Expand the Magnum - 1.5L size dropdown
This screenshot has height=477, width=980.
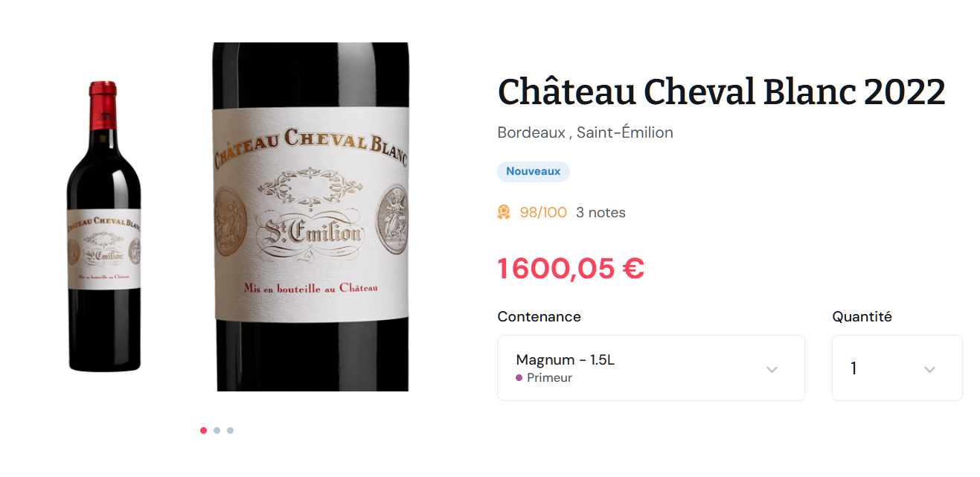[x=650, y=368]
